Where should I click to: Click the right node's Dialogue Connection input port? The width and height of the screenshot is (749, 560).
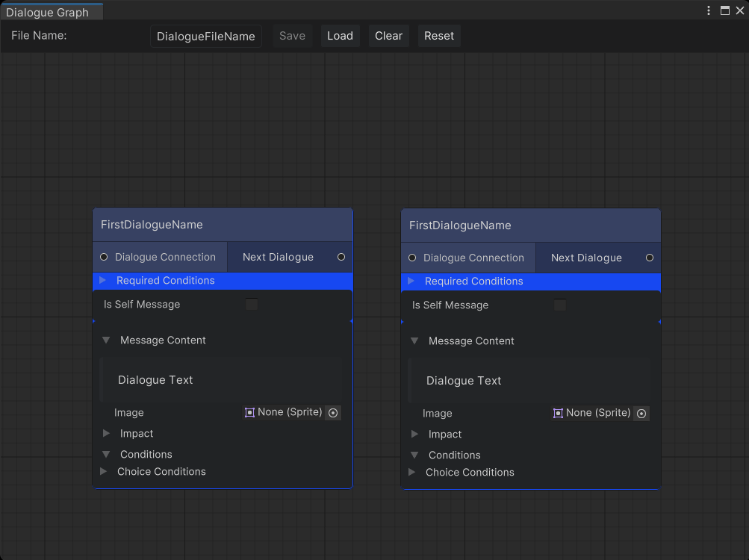pos(412,258)
